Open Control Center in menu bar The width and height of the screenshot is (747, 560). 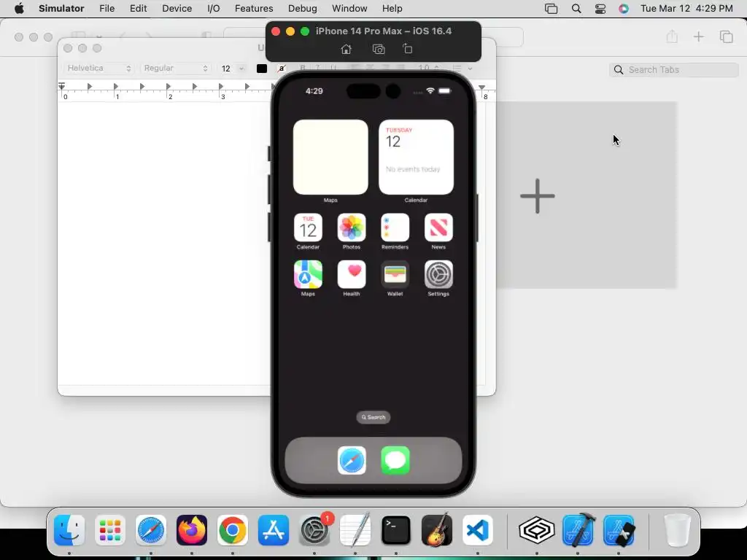[600, 9]
